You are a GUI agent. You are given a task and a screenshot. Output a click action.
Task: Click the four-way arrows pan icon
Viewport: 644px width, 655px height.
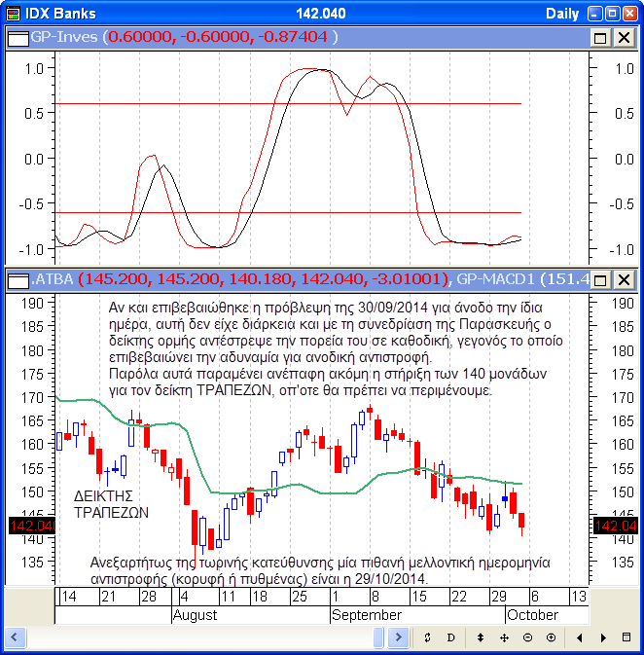tap(504, 637)
